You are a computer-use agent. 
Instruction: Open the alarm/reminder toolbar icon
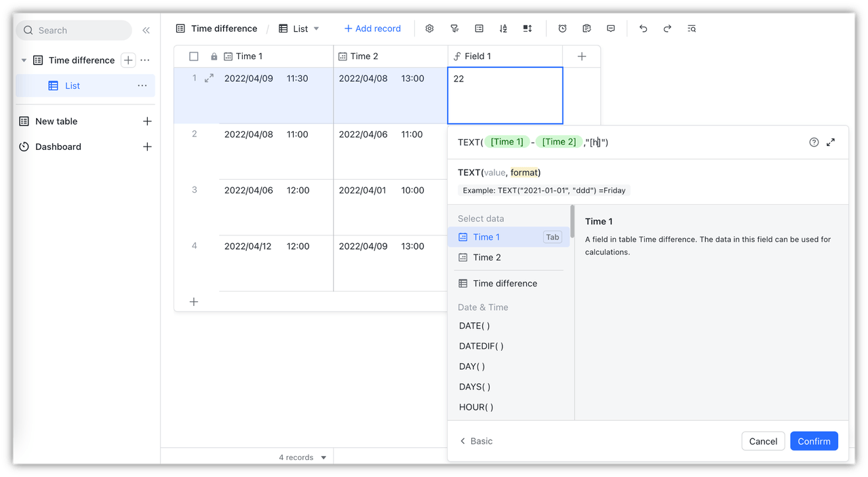(x=562, y=28)
